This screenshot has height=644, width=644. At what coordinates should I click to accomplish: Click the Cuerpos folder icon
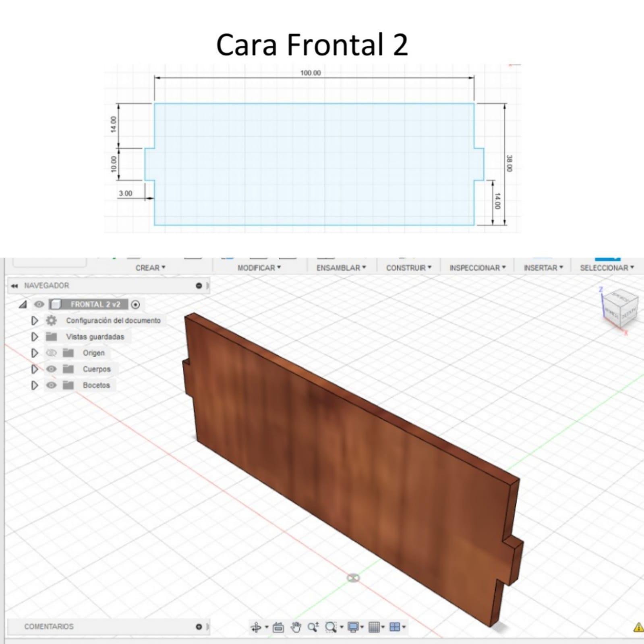tap(68, 369)
